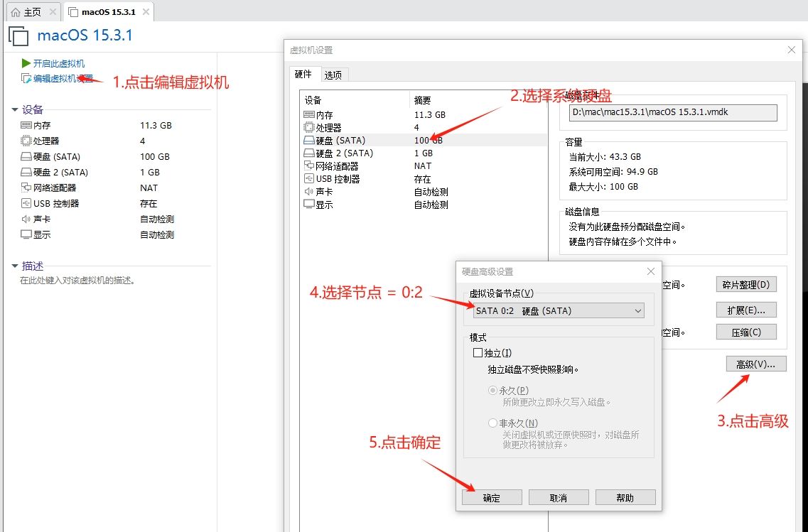Image resolution: width=808 pixels, height=532 pixels.
Task: Switch to the 主页 tab
Action: [33, 12]
